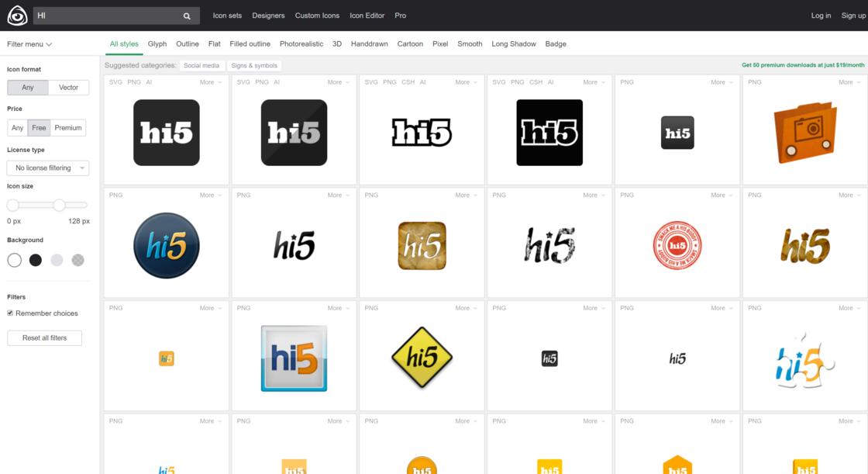This screenshot has height=474, width=868.
Task: Switch to the All styles tab
Action: [x=124, y=43]
